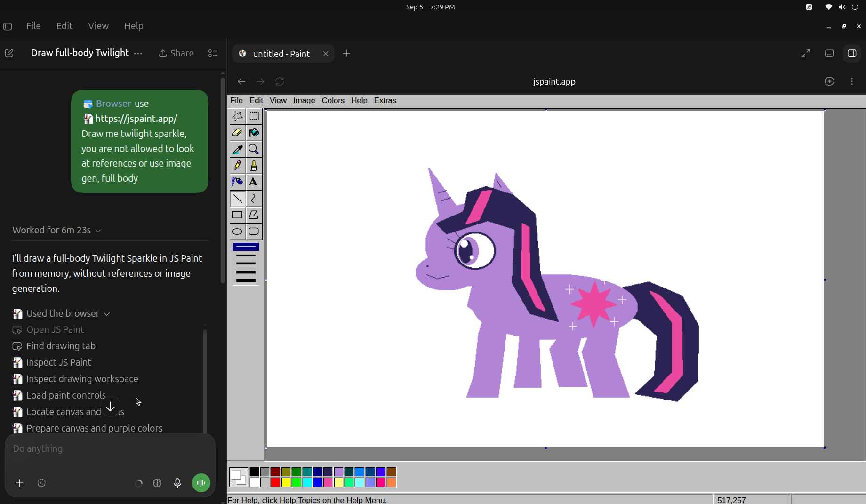Open the chat title options ellipsis
866x504 pixels.
(138, 54)
